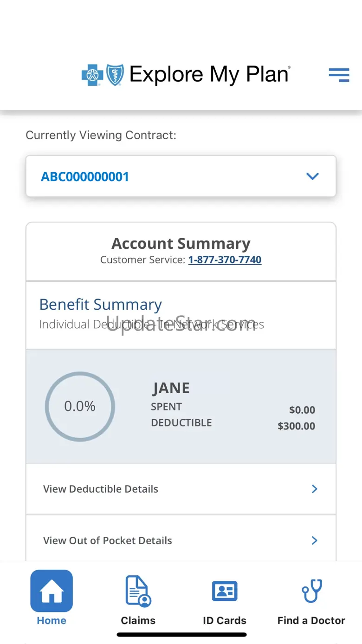Viewport: 362px width, 644px height.
Task: Open the ABC000000001 contract selector
Action: [181, 176]
